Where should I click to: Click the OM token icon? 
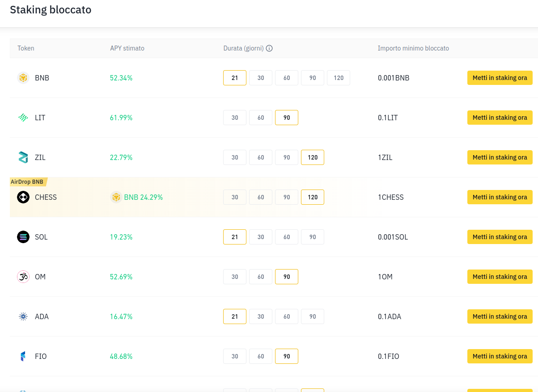click(x=23, y=277)
